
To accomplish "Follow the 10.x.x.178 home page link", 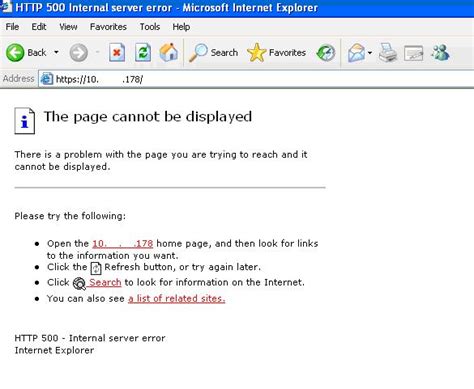I will click(123, 244).
